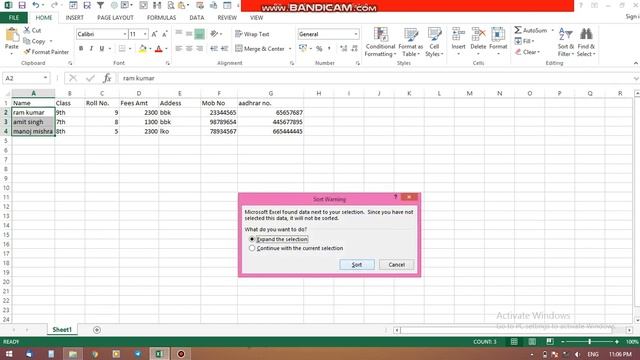Screen dimensions: 640x360
Task: Click the Percent Style icon
Action: 319,49
